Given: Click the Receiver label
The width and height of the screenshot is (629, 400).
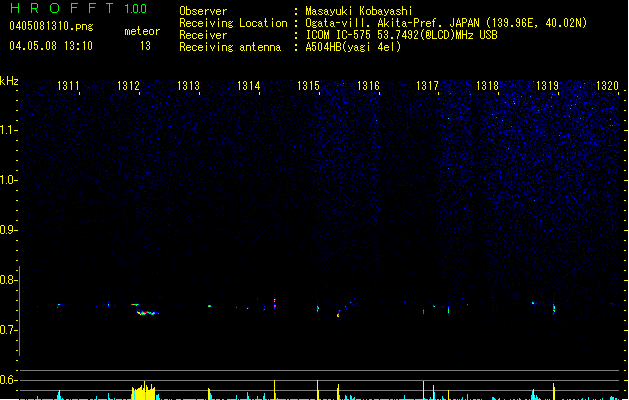Looking at the screenshot, I should pyautogui.click(x=203, y=35).
